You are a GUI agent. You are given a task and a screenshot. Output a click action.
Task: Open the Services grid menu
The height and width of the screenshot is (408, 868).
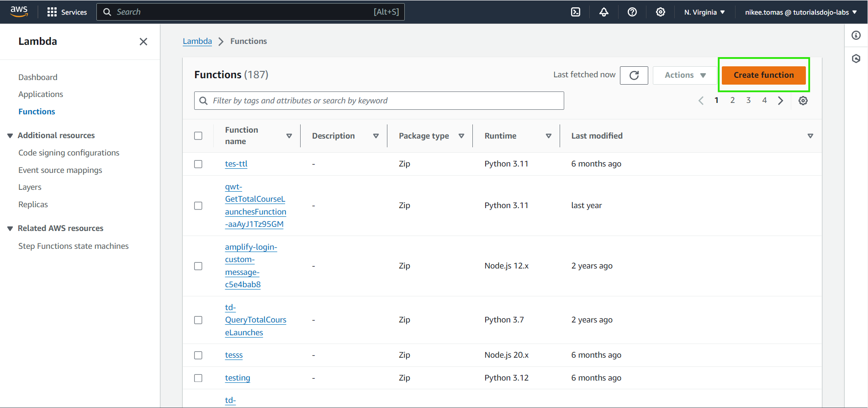tap(67, 12)
